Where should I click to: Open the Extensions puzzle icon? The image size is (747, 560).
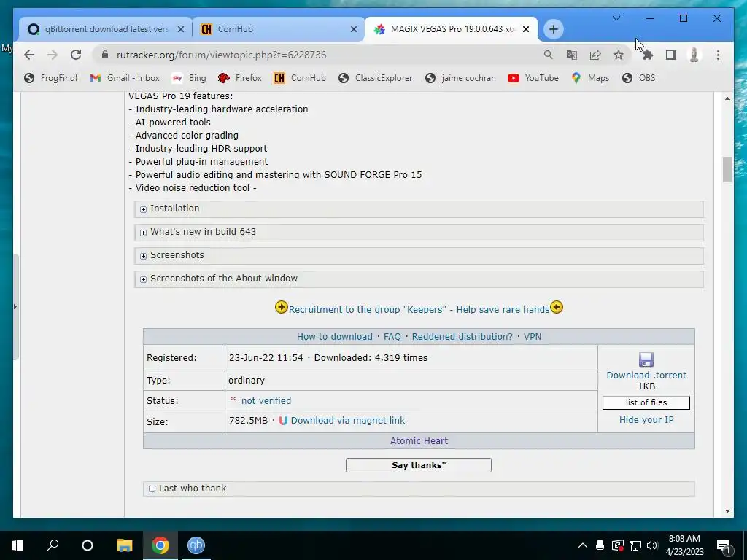pyautogui.click(x=648, y=55)
